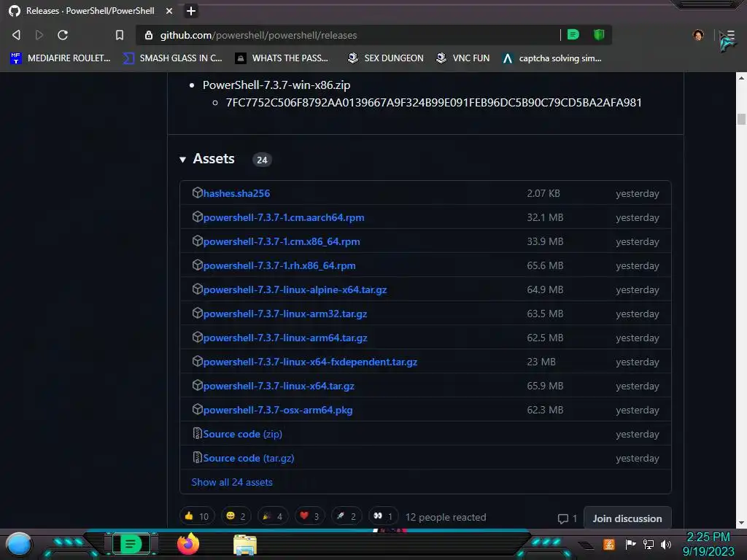Click package icon beside hashes.sha256
747x560 pixels.
197,192
